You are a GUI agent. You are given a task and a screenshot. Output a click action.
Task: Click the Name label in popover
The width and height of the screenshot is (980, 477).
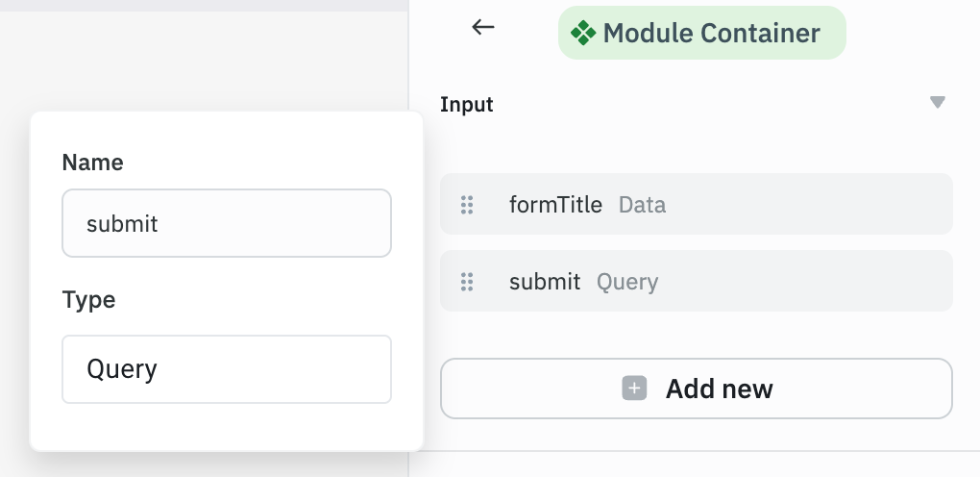tap(93, 163)
